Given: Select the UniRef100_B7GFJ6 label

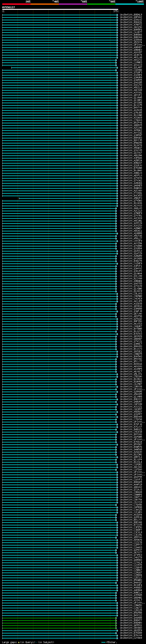Looking at the screenshot, I should 131,424.
